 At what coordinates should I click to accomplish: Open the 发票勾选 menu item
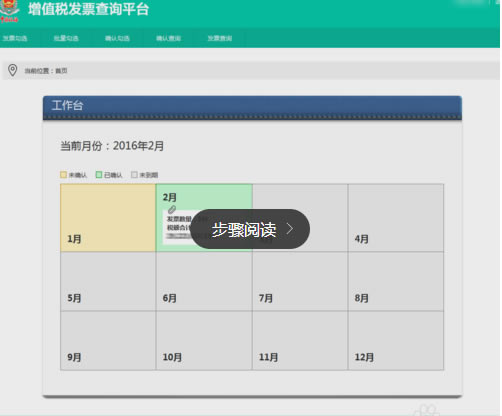(x=15, y=38)
